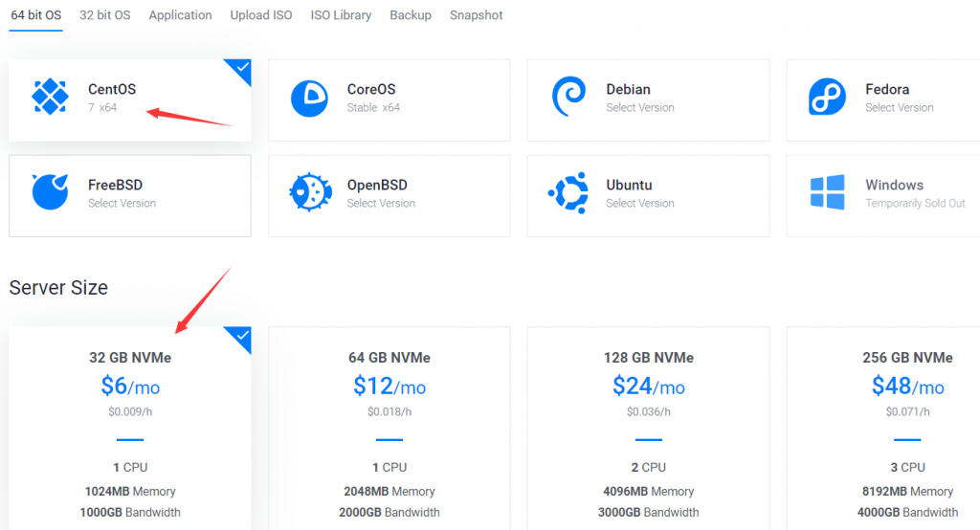Screen dimensions: 980x530
Task: Click the $6/mo price
Action: (130, 386)
